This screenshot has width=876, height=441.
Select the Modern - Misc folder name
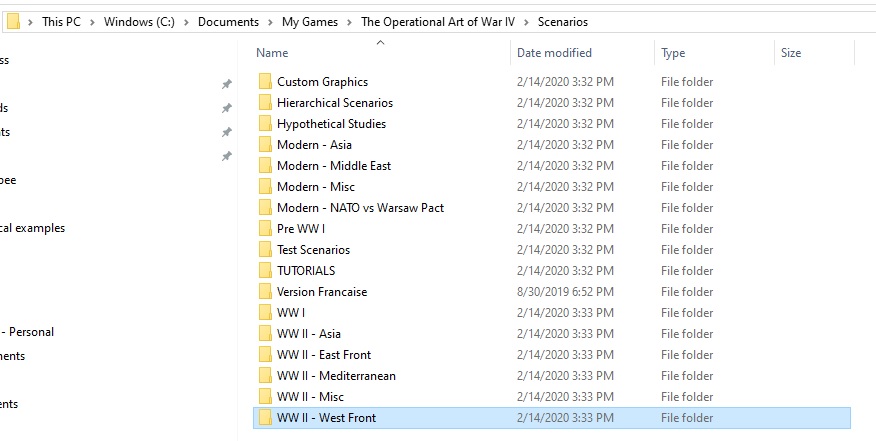point(316,187)
